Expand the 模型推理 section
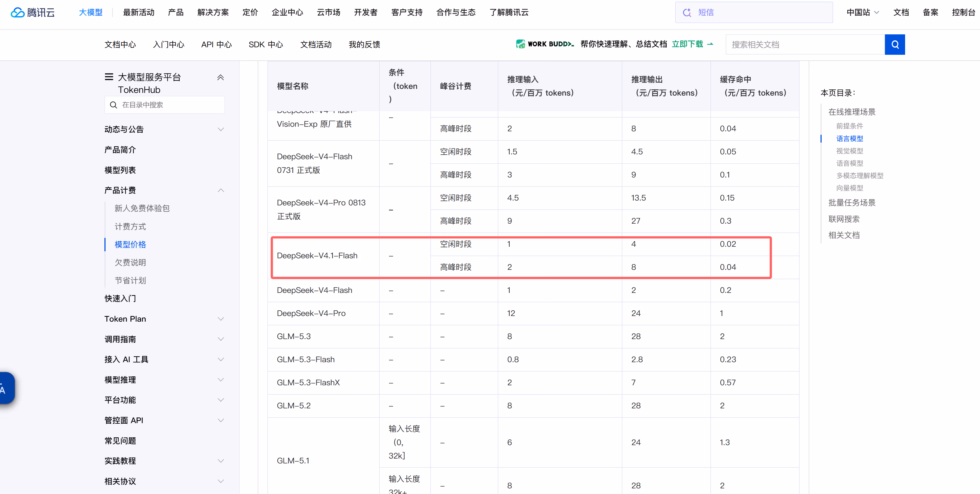 coord(221,380)
